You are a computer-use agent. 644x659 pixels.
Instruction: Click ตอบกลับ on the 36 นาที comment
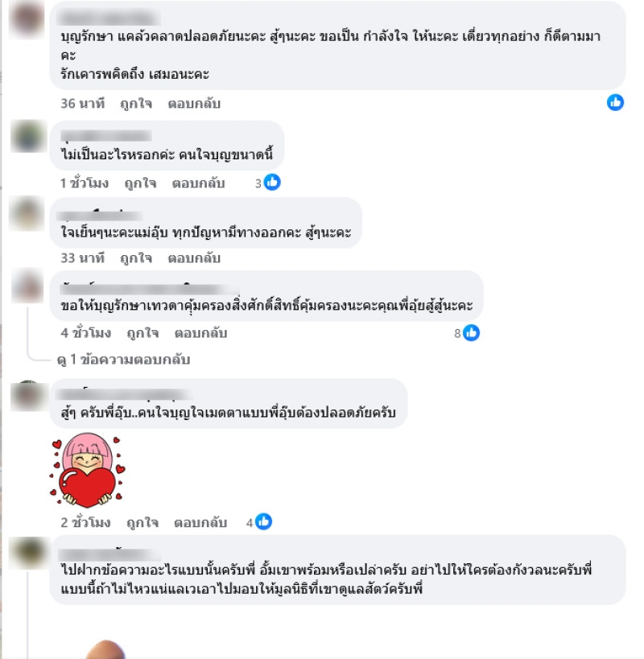coord(194,103)
